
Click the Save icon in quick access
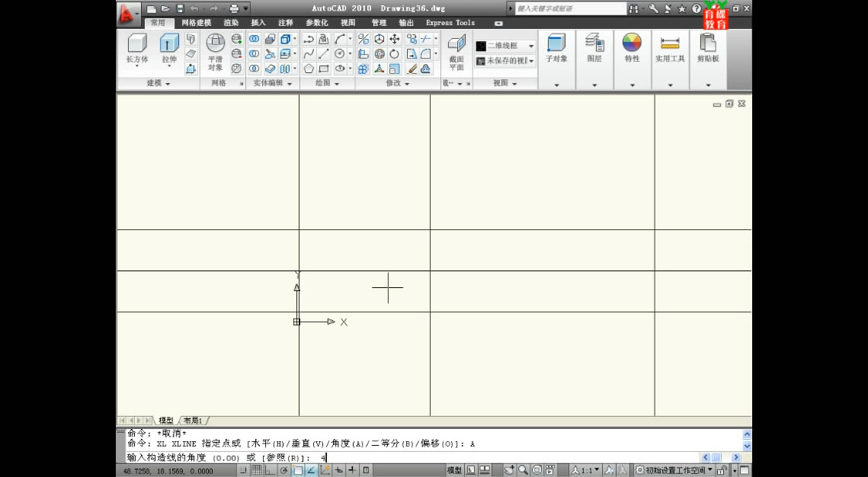[180, 8]
